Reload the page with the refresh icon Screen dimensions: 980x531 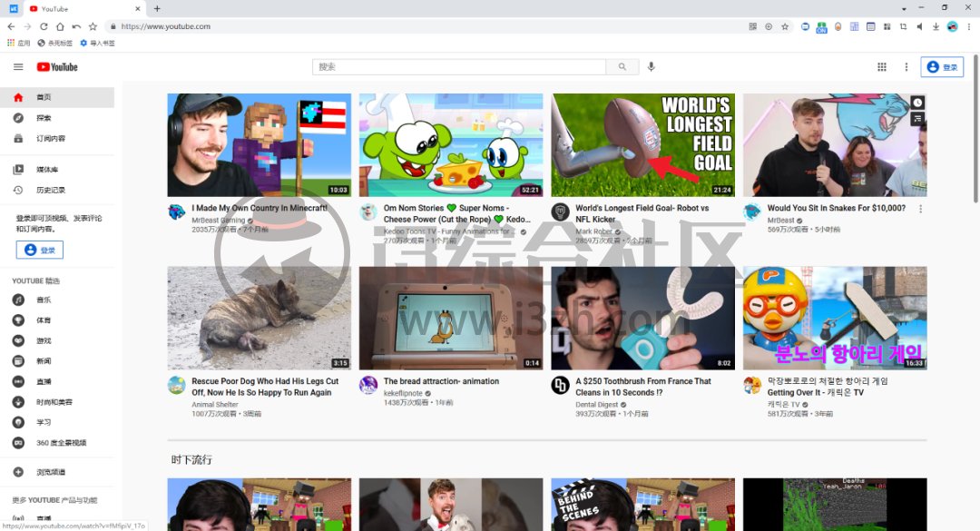click(44, 26)
